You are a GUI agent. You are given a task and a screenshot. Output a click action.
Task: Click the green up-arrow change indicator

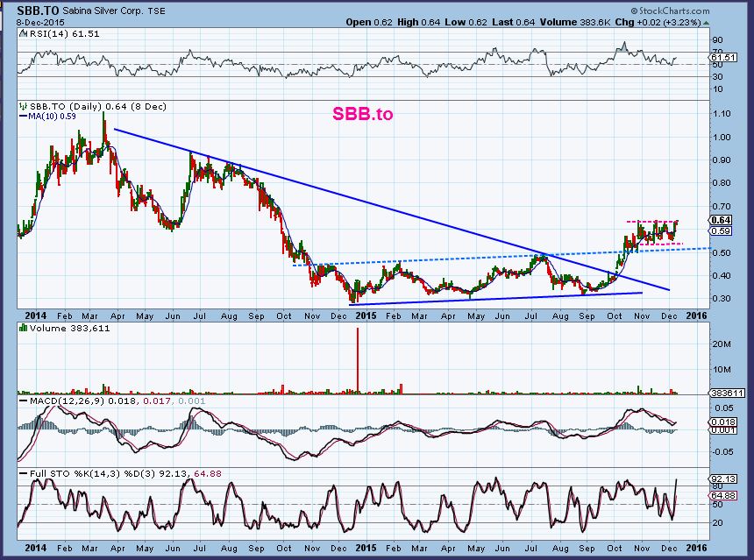[706, 23]
